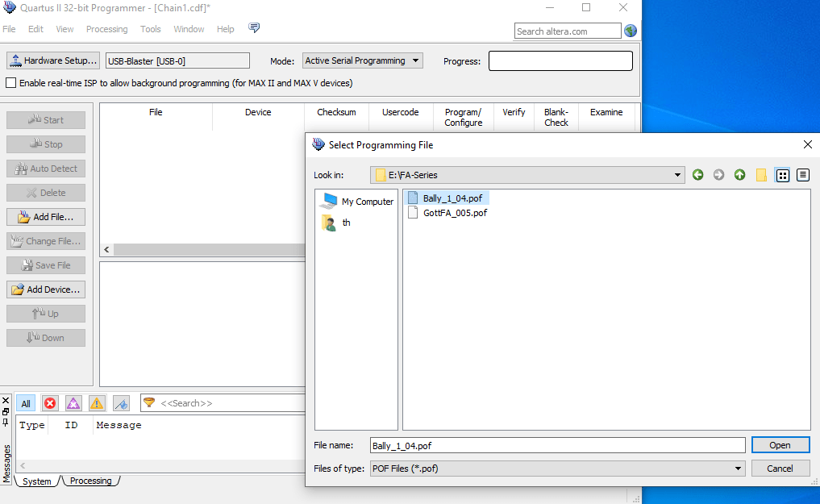820x504 pixels.
Task: Switch to the Processing messages tab
Action: point(90,481)
